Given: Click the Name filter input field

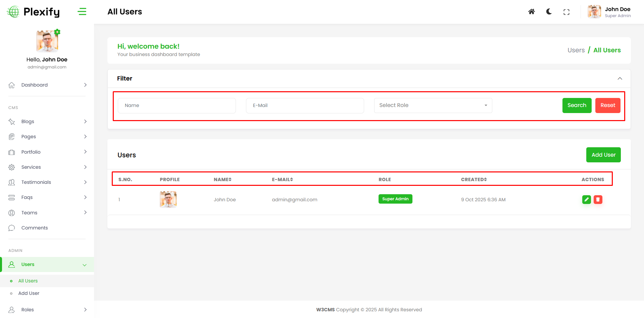Looking at the screenshot, I should pos(177,105).
